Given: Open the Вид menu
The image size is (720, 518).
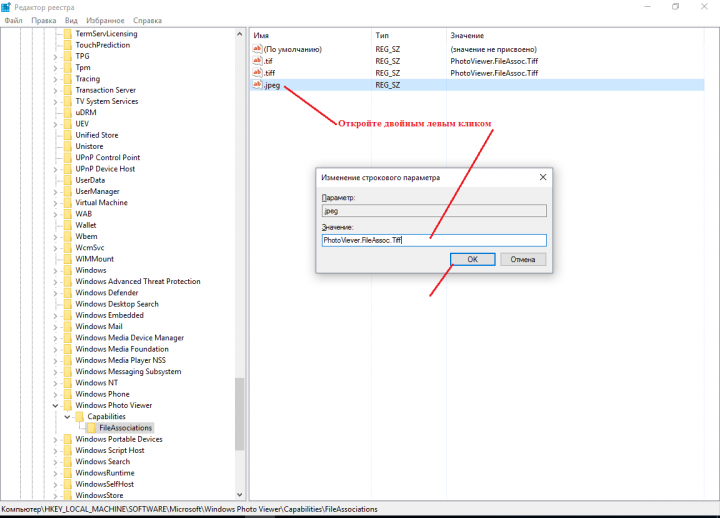Looking at the screenshot, I should tap(71, 21).
